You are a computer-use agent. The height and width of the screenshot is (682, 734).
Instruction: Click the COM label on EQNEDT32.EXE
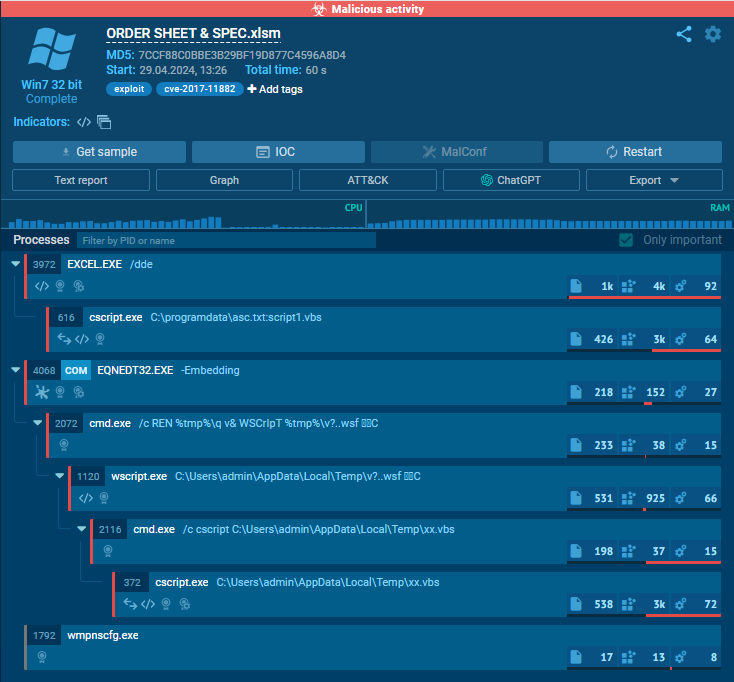tap(76, 371)
